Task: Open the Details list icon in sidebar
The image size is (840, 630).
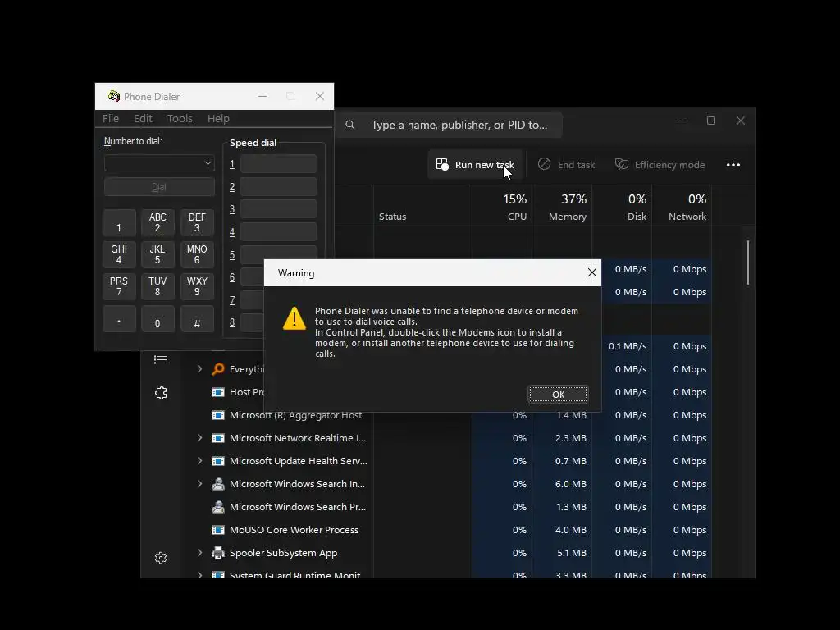Action: [x=161, y=359]
